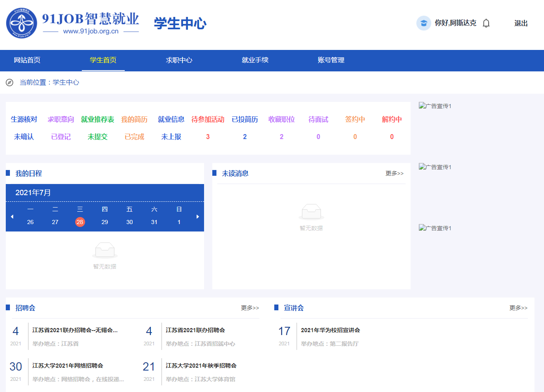Go to previous week in calendar
Screen dimensions: 544x392
coord(12,217)
